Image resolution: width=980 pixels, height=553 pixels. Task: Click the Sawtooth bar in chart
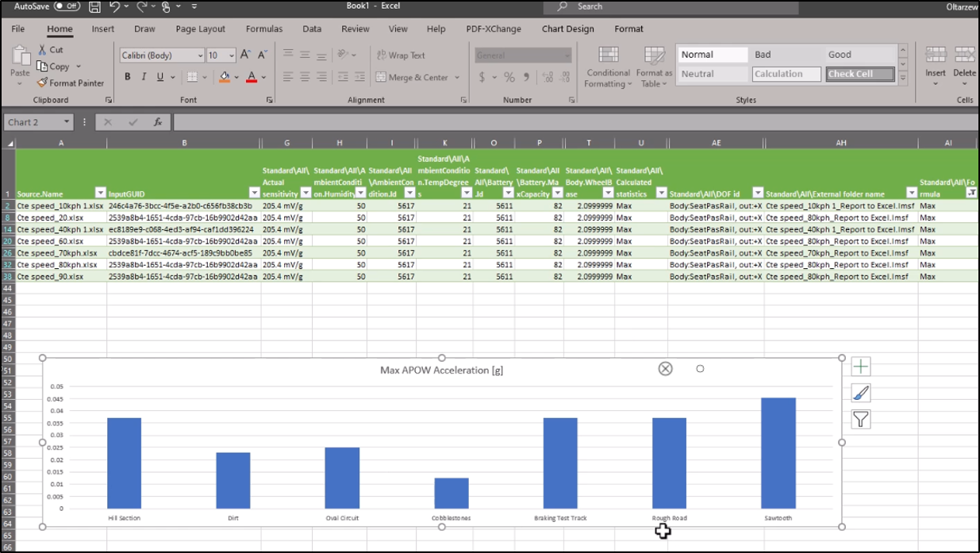(x=778, y=452)
